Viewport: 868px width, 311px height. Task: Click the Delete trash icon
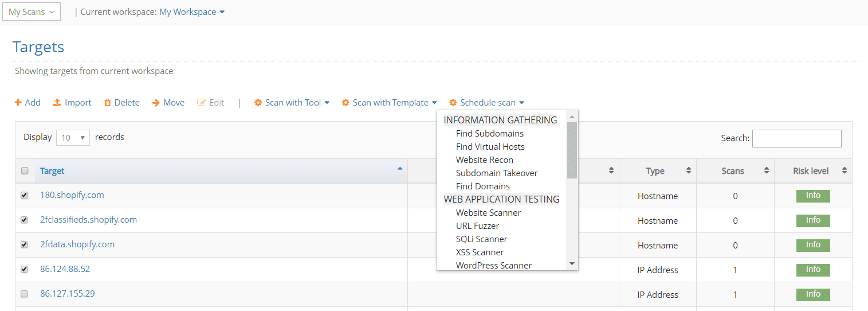coord(107,103)
